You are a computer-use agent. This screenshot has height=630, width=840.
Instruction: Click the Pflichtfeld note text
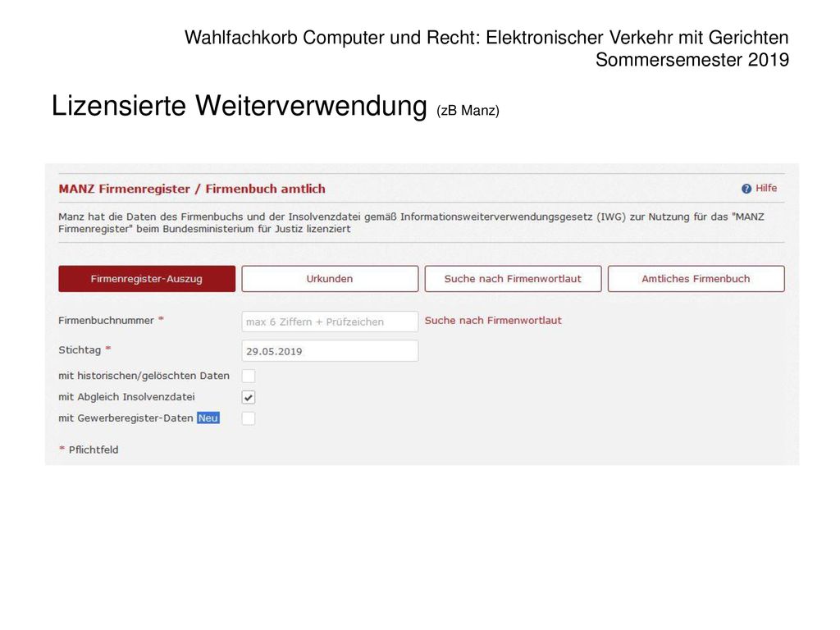click(94, 450)
